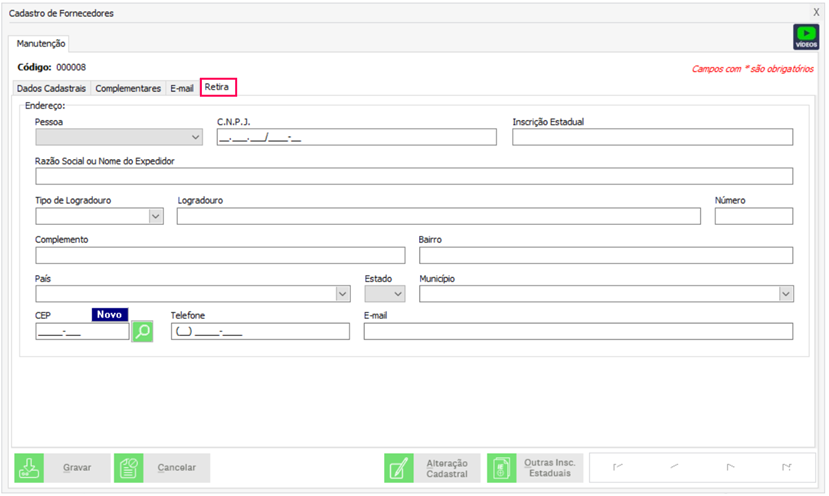Click the Gravar save icon
829x496 pixels.
pos(29,468)
